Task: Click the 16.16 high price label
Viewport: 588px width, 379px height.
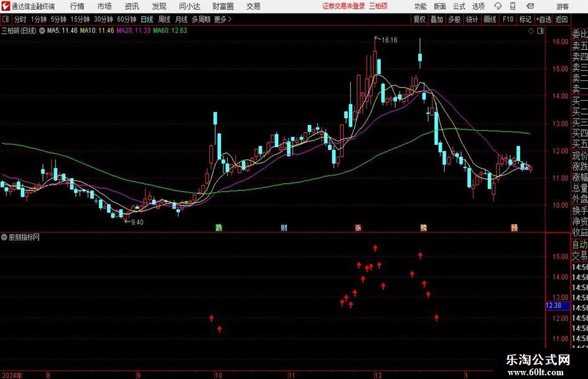Action: (390, 40)
